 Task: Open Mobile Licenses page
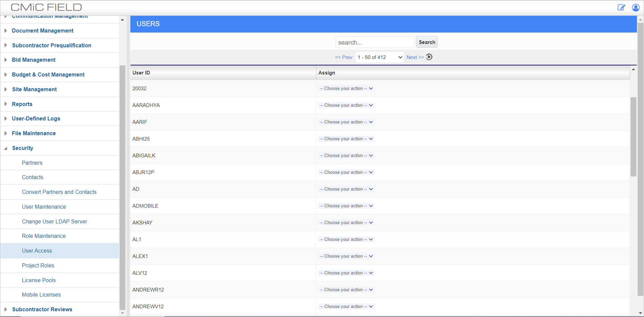tap(41, 295)
